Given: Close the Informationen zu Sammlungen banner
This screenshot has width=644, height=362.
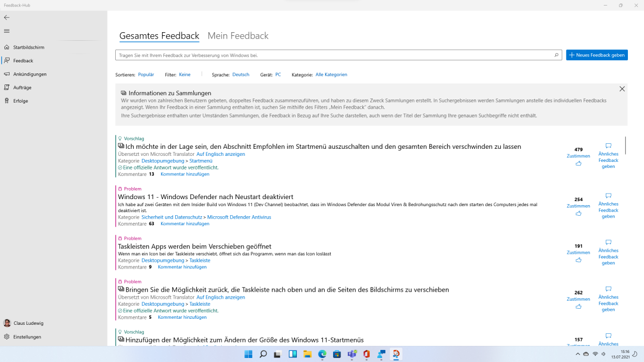Looking at the screenshot, I should click(622, 89).
